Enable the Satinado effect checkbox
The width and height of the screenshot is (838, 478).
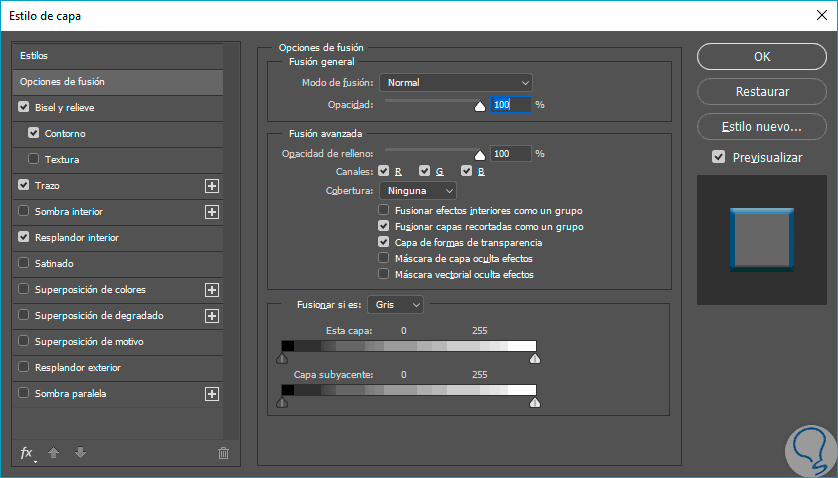tap(24, 264)
